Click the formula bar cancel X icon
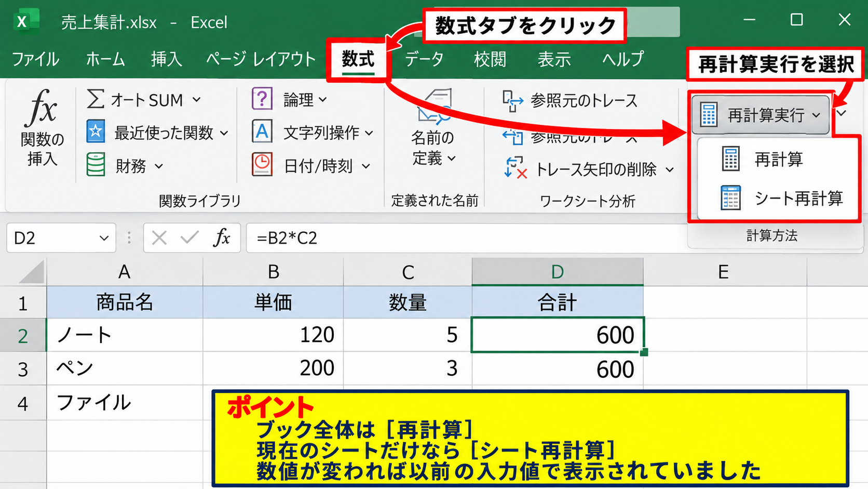Image resolution: width=868 pixels, height=489 pixels. [159, 238]
